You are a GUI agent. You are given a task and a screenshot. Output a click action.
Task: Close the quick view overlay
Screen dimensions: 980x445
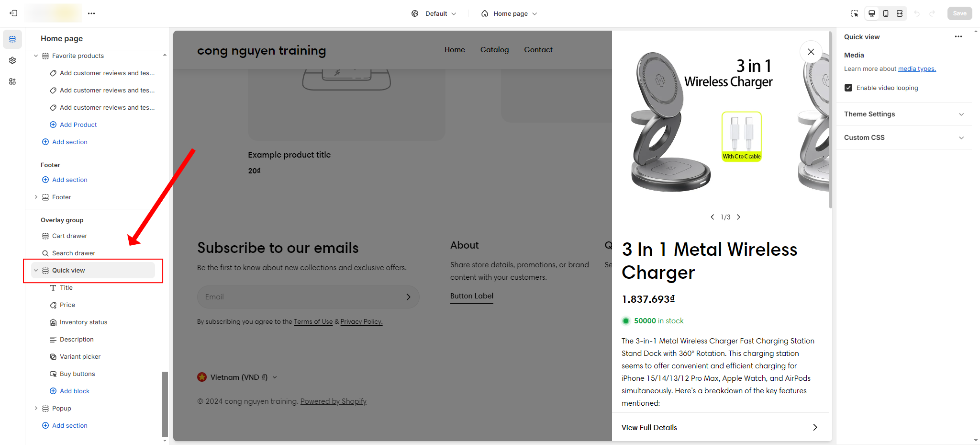click(811, 52)
